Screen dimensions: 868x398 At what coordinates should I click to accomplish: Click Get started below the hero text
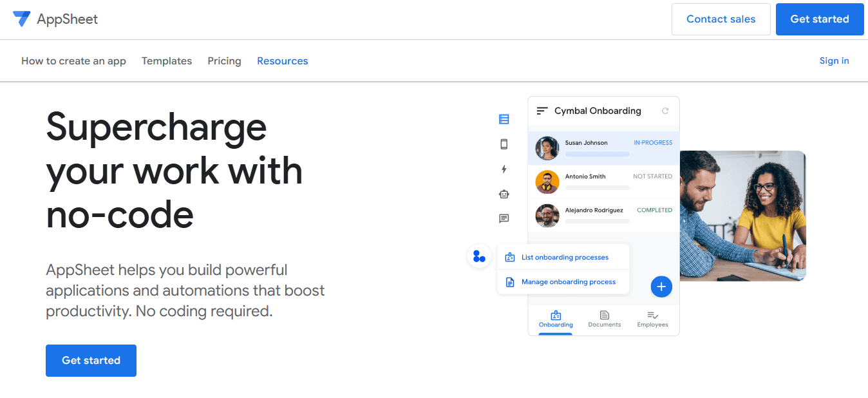91,361
